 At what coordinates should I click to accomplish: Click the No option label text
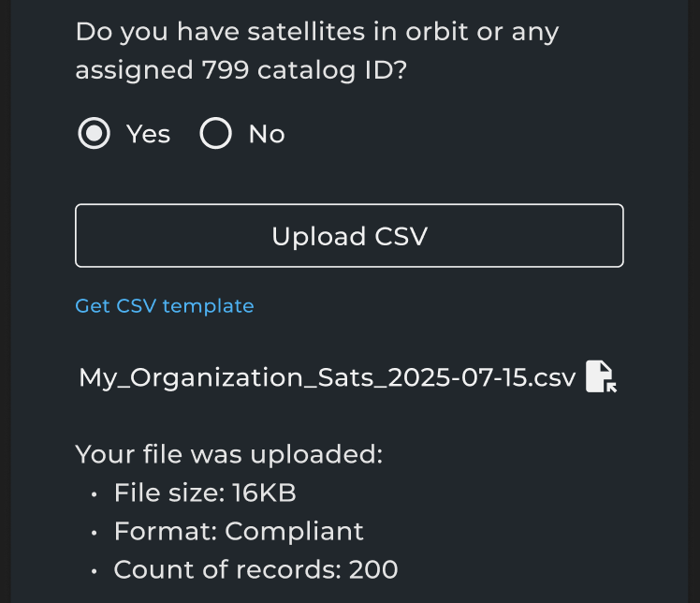267,134
